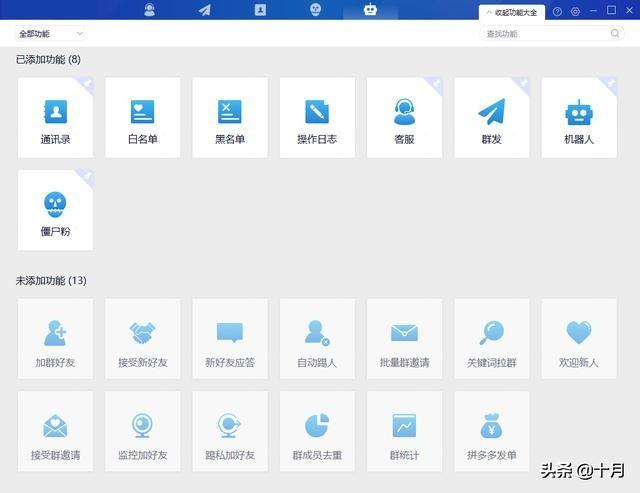Open the help question mark icon
Viewport: 640px width, 493px height.
557,11
